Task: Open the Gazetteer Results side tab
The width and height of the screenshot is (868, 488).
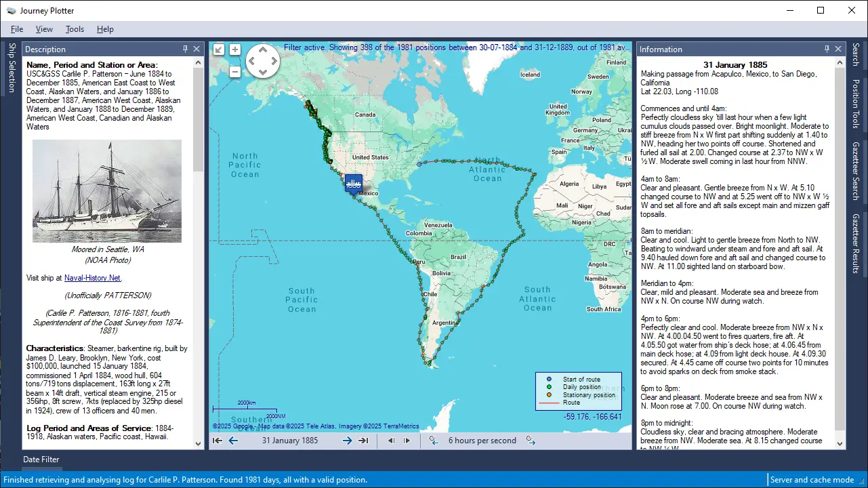Action: [856, 243]
